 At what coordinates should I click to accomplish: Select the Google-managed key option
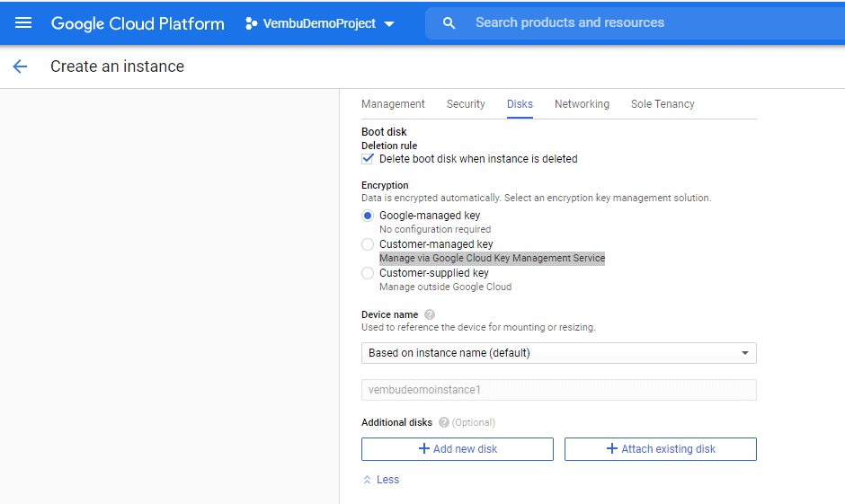tap(368, 216)
